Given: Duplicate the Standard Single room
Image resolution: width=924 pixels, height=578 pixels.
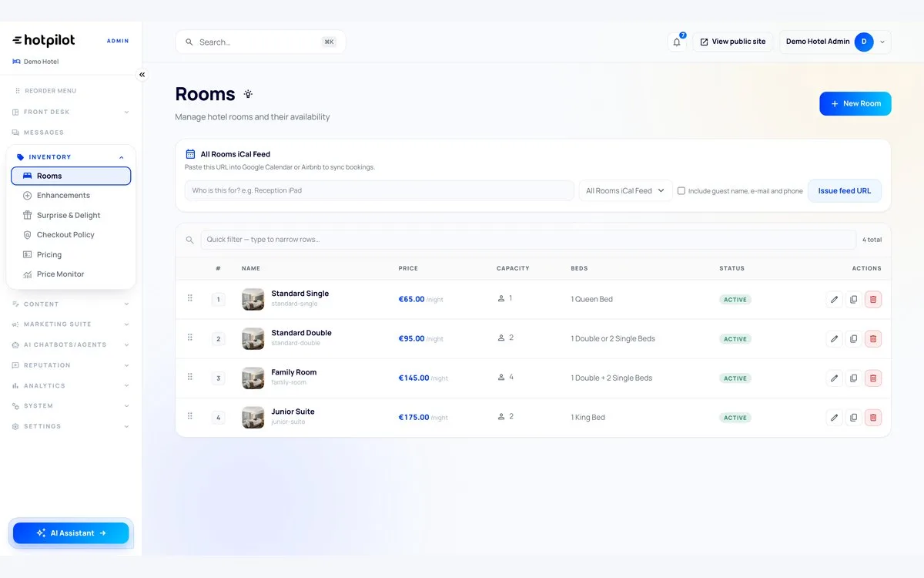Looking at the screenshot, I should pos(853,299).
